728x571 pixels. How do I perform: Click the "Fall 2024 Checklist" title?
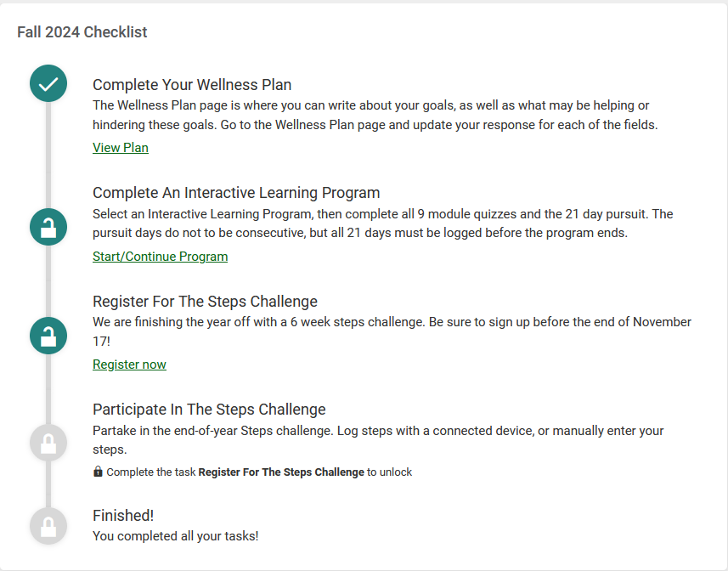(x=82, y=32)
